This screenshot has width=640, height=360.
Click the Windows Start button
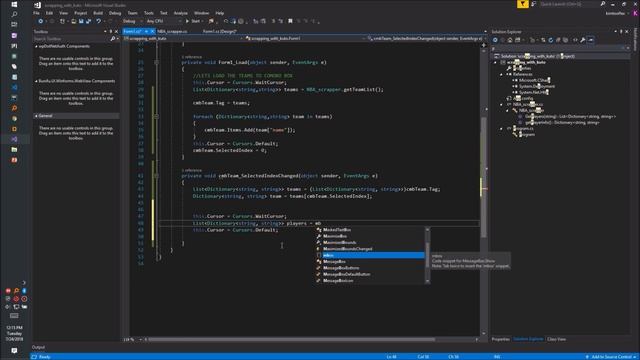click(14, 4)
